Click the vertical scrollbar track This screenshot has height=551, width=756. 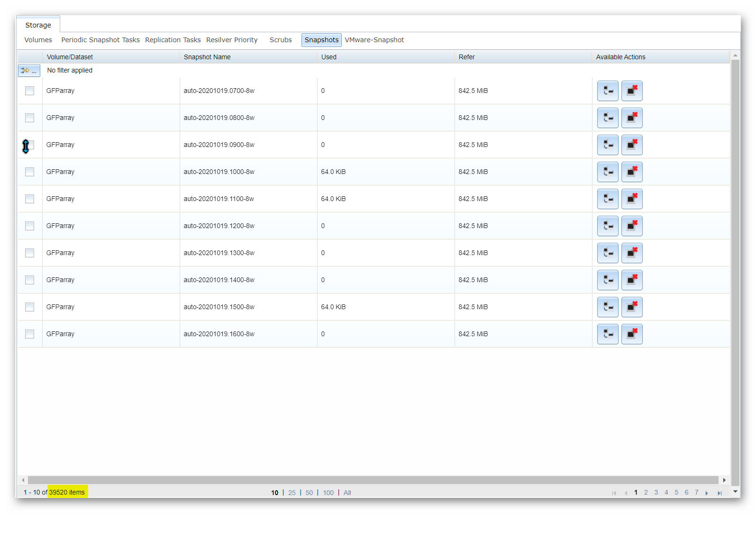click(x=735, y=273)
